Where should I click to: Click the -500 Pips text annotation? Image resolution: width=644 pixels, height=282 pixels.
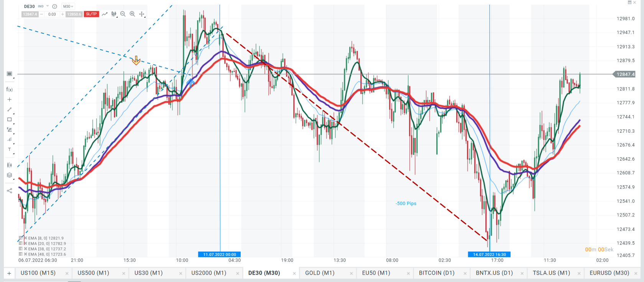(406, 203)
